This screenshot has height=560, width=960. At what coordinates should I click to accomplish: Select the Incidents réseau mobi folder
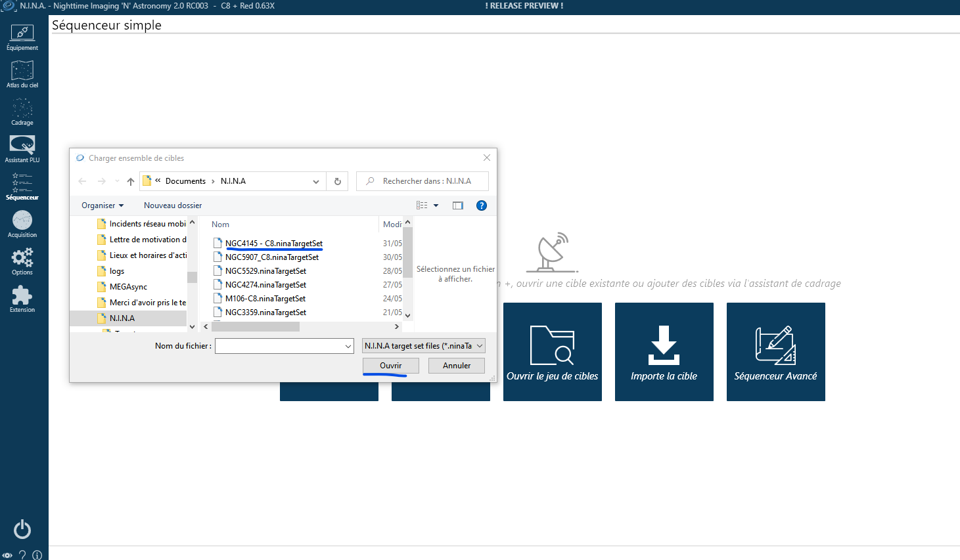coord(141,224)
